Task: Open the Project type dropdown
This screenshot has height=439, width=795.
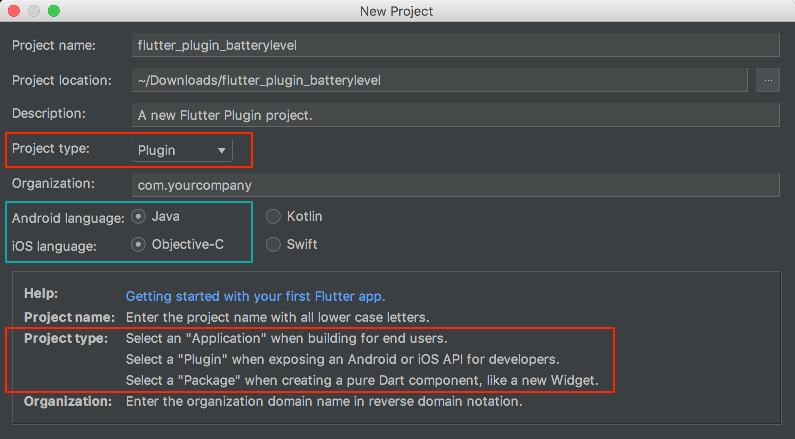Action: [x=182, y=150]
